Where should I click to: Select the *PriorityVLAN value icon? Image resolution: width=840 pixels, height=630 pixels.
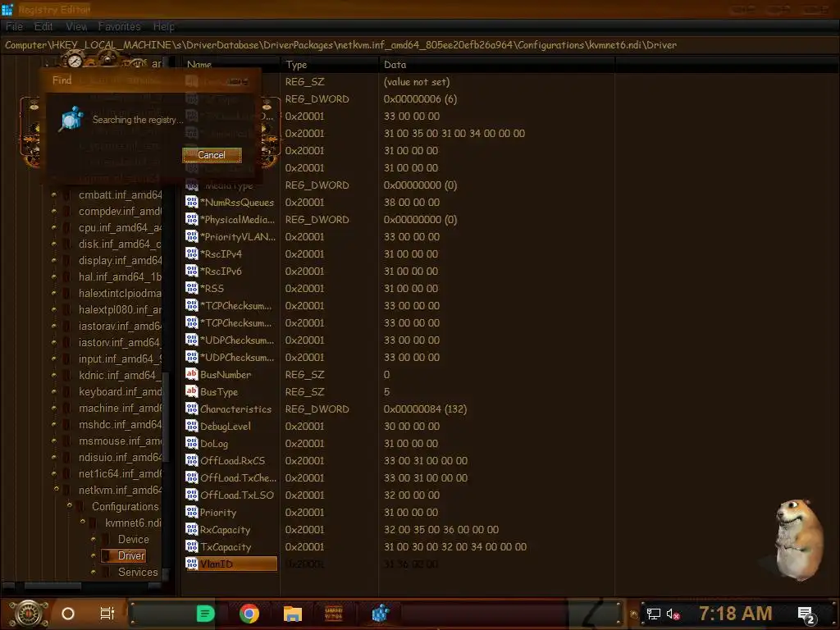pyautogui.click(x=192, y=236)
